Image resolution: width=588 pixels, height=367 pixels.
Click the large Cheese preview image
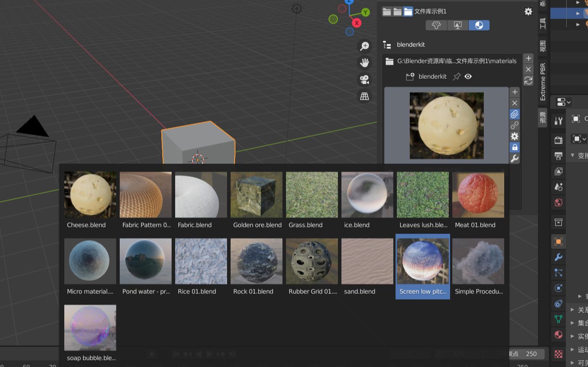point(447,125)
